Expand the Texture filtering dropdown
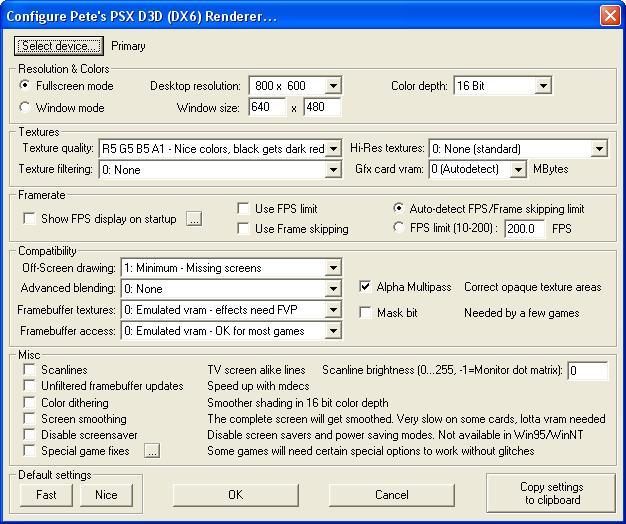The height and width of the screenshot is (524, 626). click(x=220, y=170)
